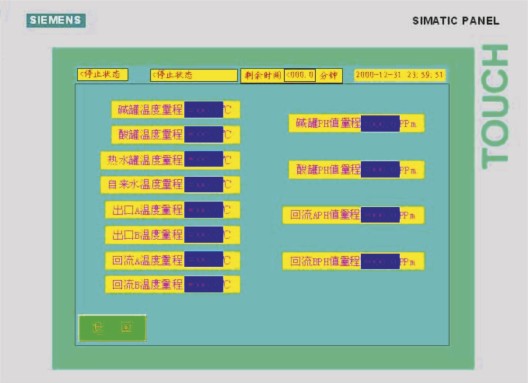The width and height of the screenshot is (528, 383).
Task: Select the 酸罐温度量程 value field
Action: (x=203, y=134)
